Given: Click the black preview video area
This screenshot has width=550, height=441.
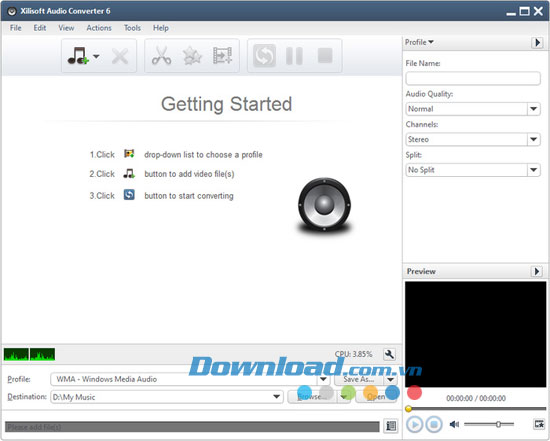Looking at the screenshot, I should (x=475, y=334).
